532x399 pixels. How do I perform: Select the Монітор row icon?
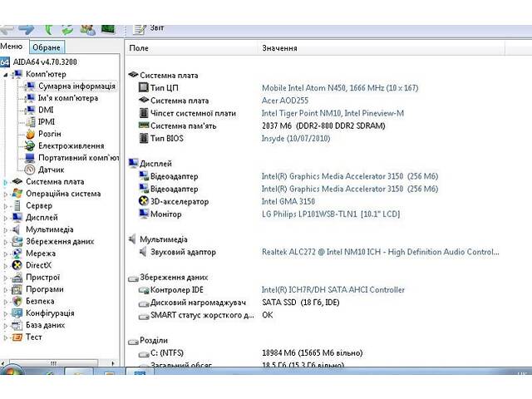(x=144, y=214)
